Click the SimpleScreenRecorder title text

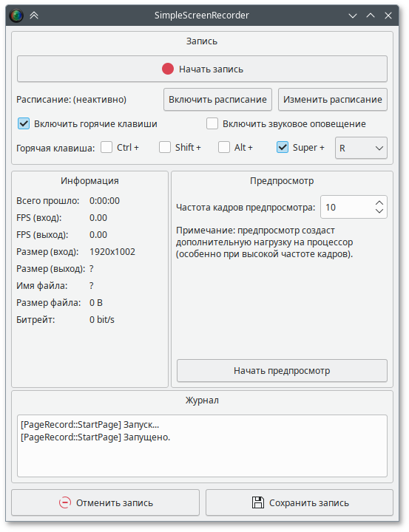pyautogui.click(x=202, y=16)
